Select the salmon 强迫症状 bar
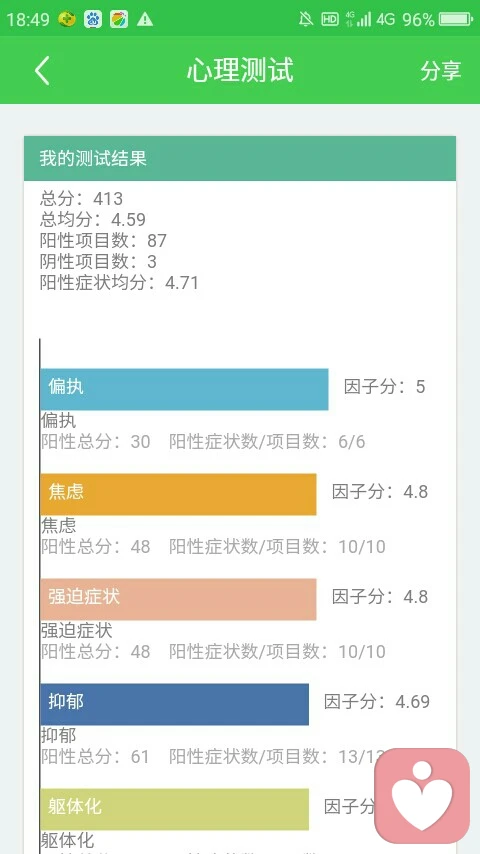The width and height of the screenshot is (480, 854). click(x=178, y=599)
